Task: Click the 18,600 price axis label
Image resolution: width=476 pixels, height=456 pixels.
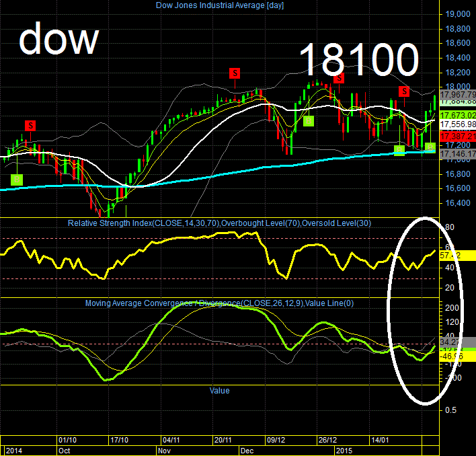Action: click(x=457, y=43)
